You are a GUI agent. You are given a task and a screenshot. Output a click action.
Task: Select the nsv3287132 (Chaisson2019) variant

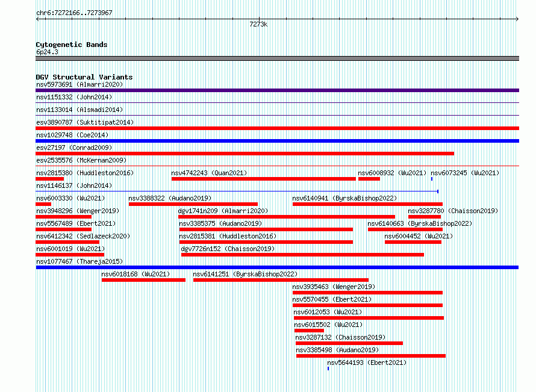click(x=340, y=337)
